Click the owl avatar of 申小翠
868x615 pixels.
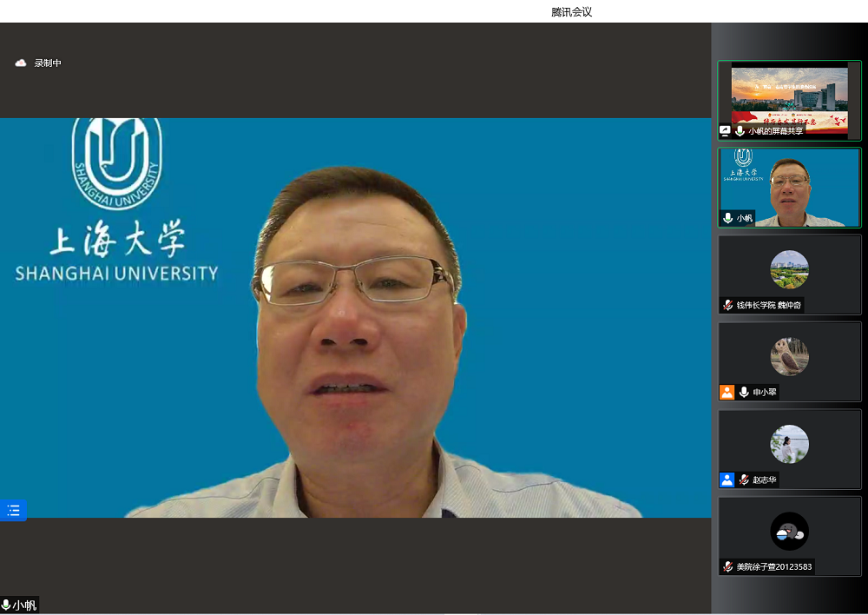789,357
